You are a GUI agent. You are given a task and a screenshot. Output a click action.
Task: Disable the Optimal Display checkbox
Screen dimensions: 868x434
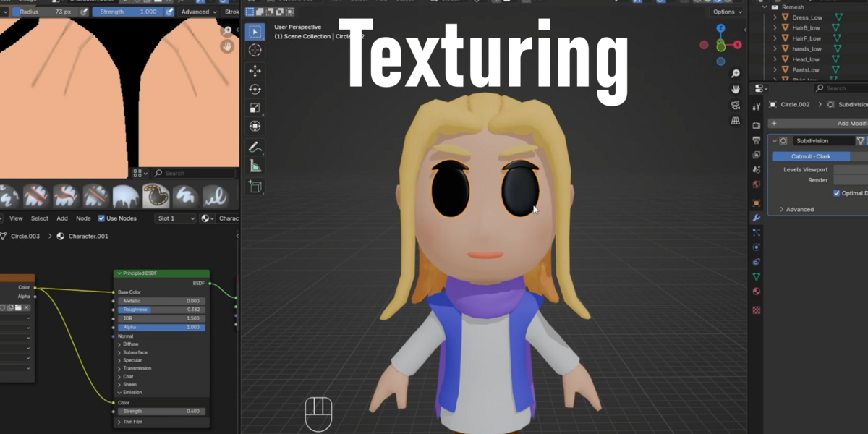[837, 193]
